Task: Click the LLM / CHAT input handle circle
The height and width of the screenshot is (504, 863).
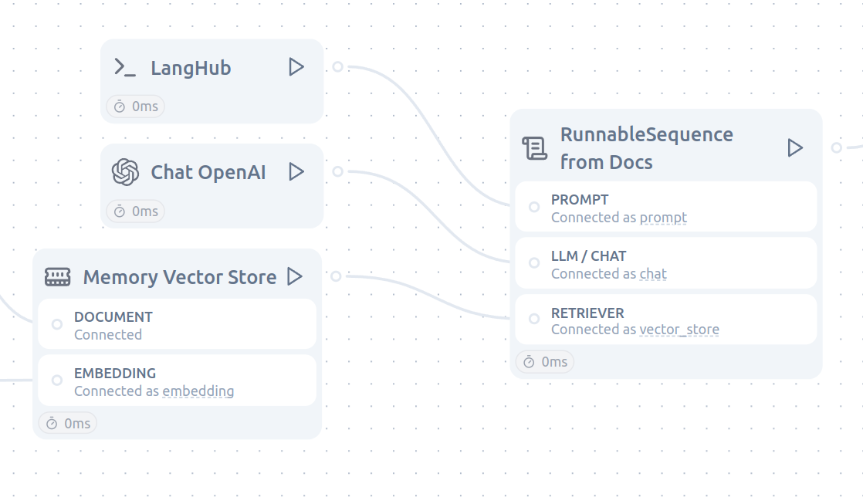Action: 534,263
